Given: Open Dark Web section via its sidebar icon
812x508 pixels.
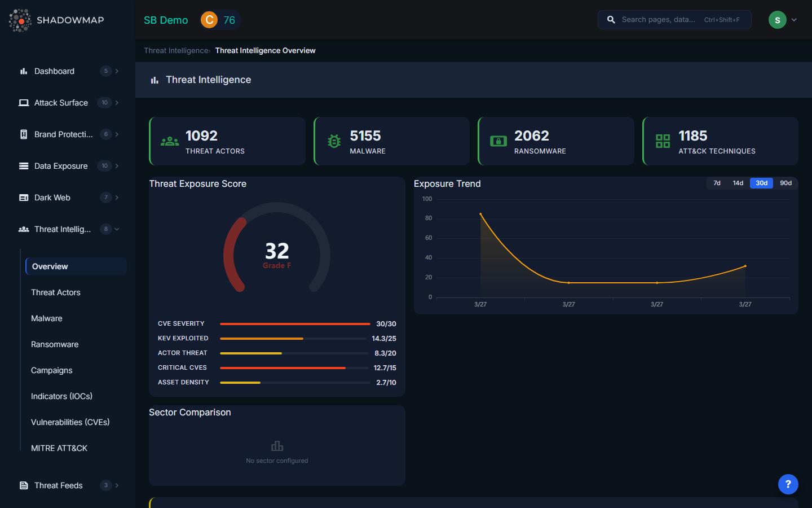Looking at the screenshot, I should (23, 198).
